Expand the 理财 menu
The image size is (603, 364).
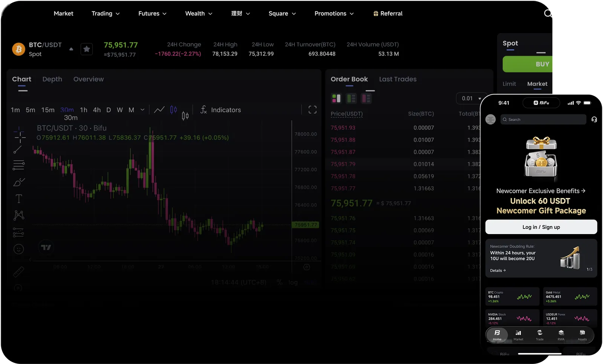[x=240, y=14]
